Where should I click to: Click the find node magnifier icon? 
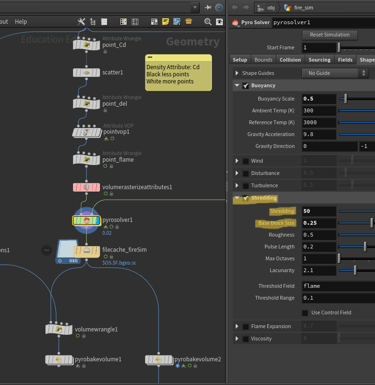208,22
